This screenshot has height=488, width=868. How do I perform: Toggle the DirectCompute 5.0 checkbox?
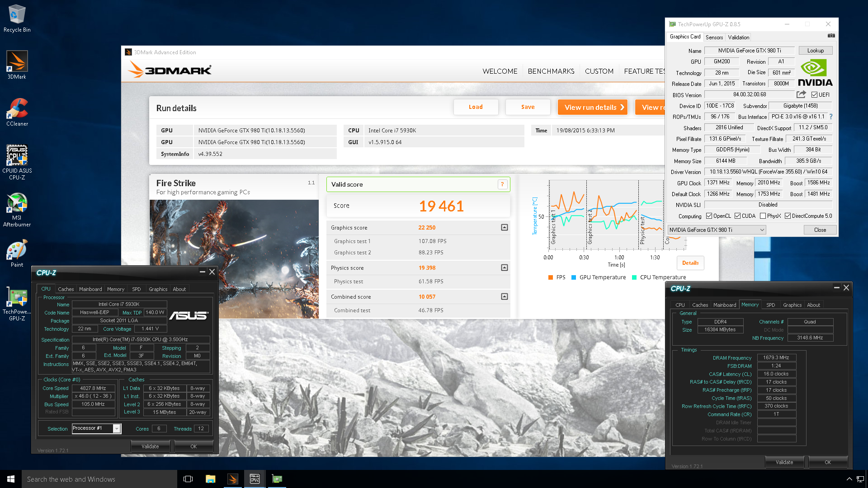click(788, 216)
